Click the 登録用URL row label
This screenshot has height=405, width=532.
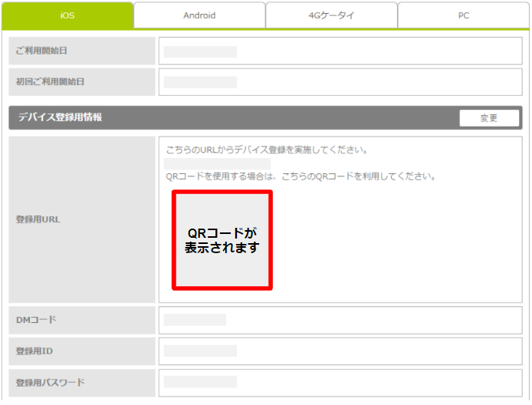pyautogui.click(x=38, y=219)
